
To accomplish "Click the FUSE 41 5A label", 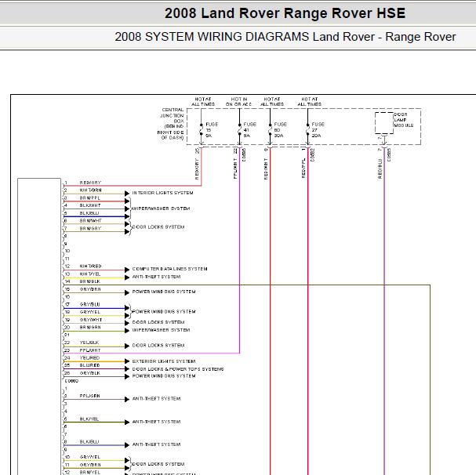I will (249, 130).
